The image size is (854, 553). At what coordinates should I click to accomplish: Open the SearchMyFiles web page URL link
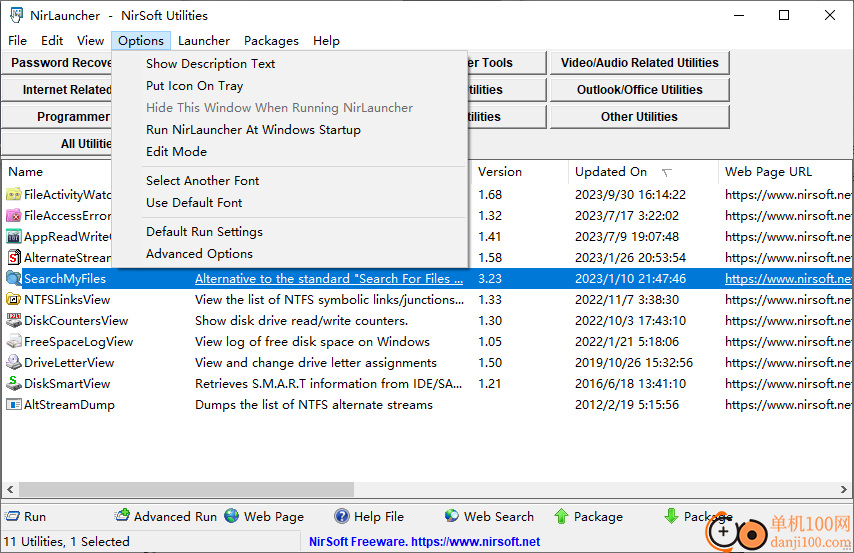pyautogui.click(x=788, y=279)
